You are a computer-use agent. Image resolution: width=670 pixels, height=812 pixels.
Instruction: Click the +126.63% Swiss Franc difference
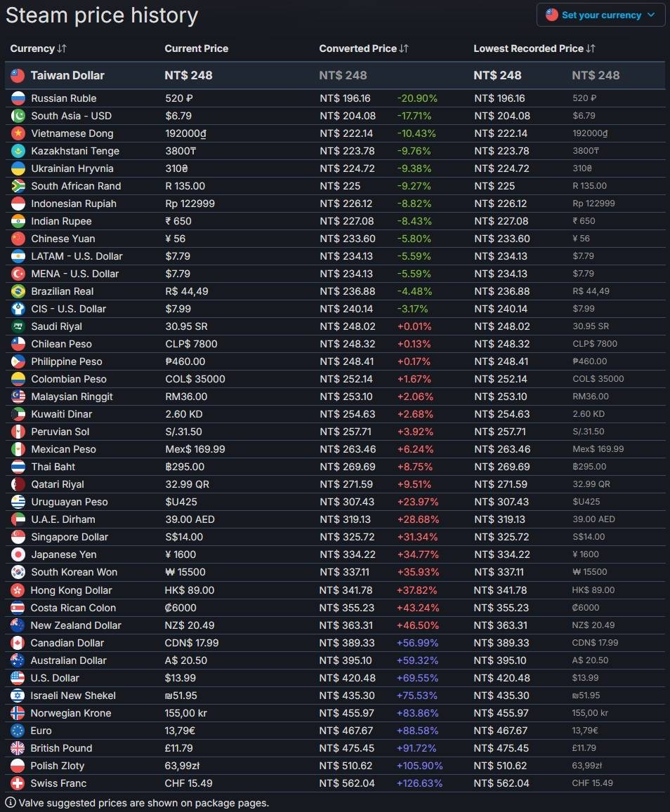pyautogui.click(x=419, y=783)
